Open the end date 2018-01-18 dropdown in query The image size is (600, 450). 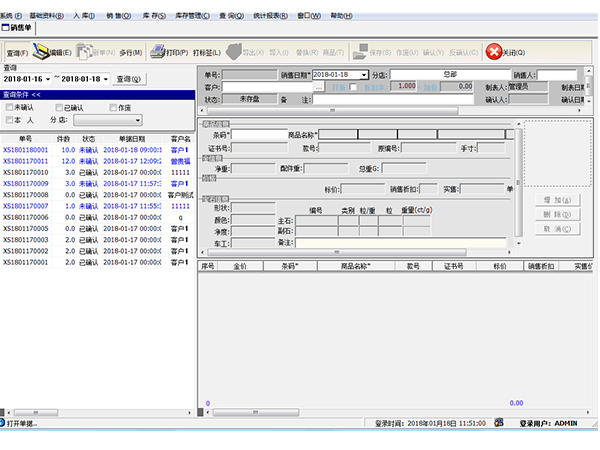tap(106, 79)
